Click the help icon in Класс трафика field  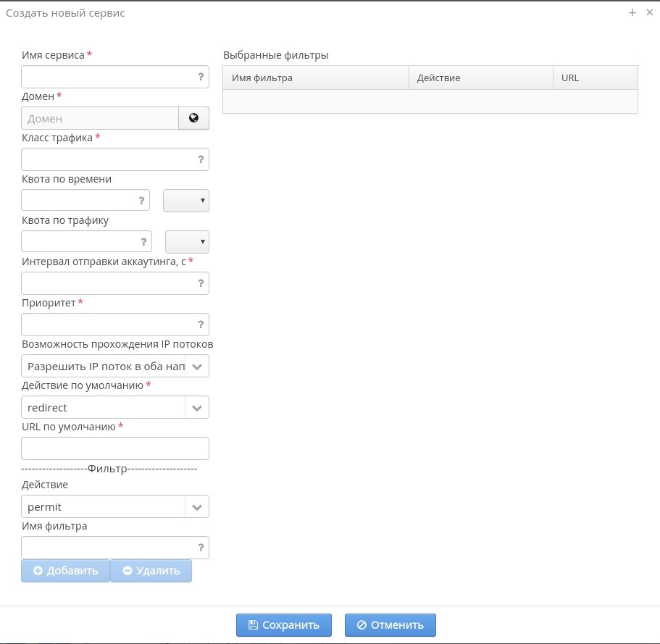point(201,159)
